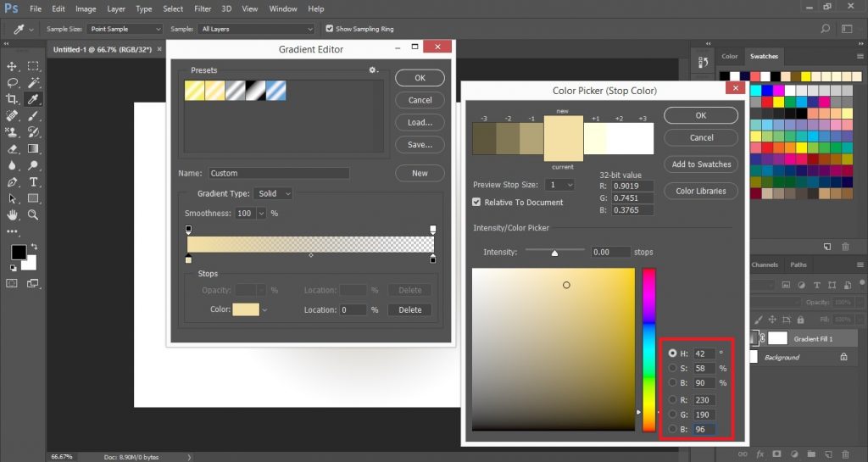Select the Clone Stamp tool
This screenshot has height=462, width=868.
click(12, 132)
